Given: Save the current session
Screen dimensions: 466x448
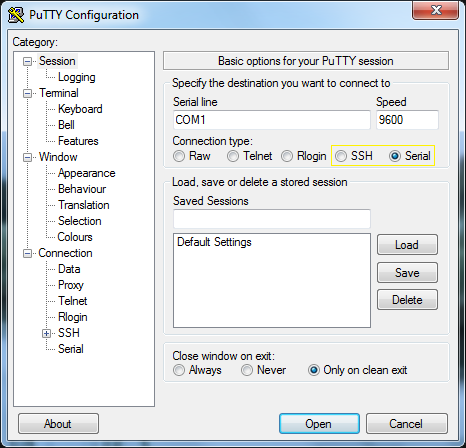Looking at the screenshot, I should click(407, 273).
